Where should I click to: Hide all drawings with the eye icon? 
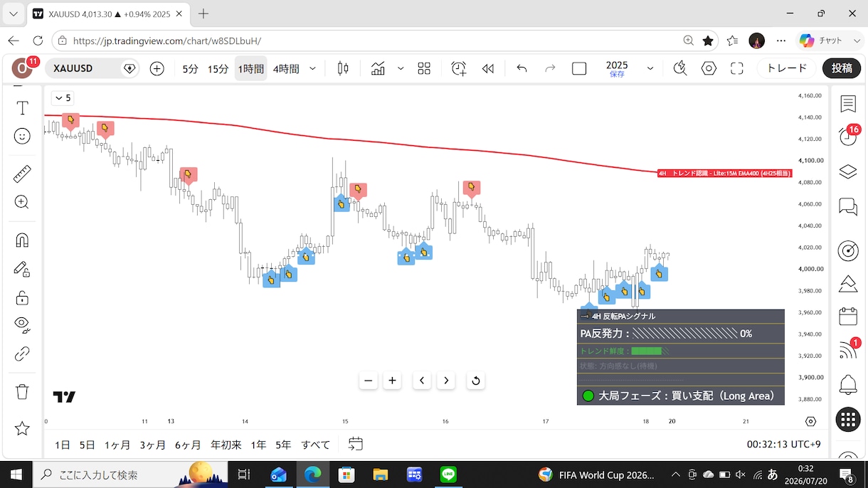click(x=22, y=324)
